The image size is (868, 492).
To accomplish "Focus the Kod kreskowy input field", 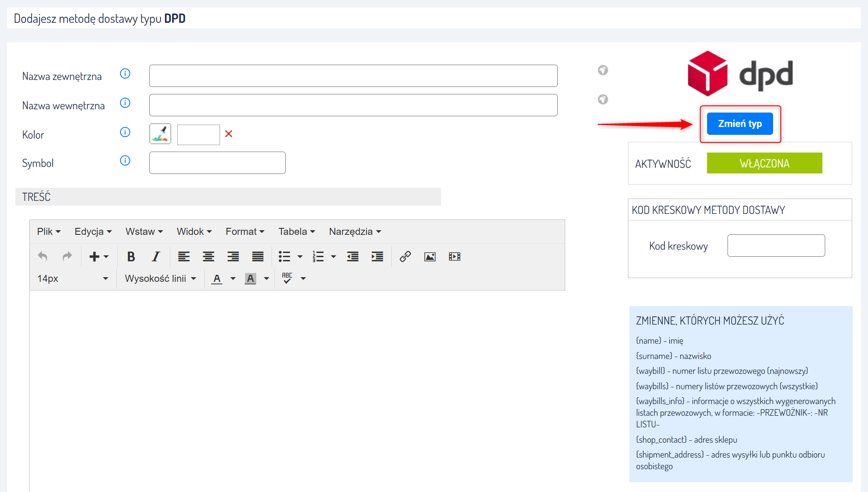I will [x=776, y=246].
